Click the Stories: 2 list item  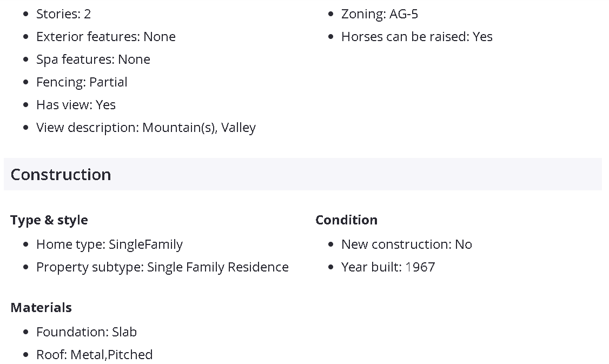[63, 14]
